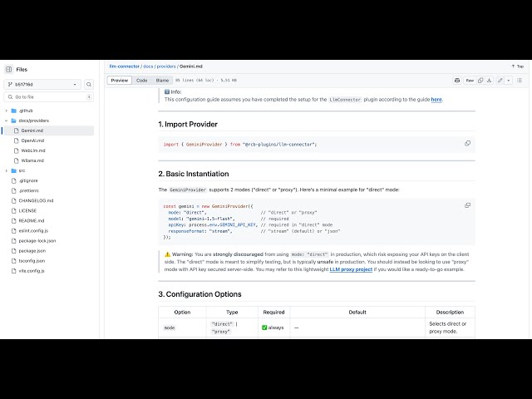Image resolution: width=532 pixels, height=399 pixels.
Task: Click the 'always' required cell
Action: pyautogui.click(x=273, y=328)
